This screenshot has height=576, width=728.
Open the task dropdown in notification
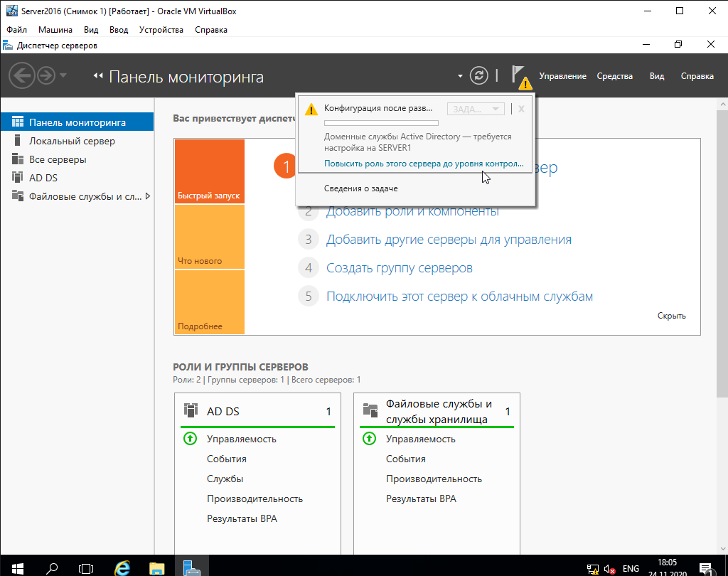coord(476,109)
